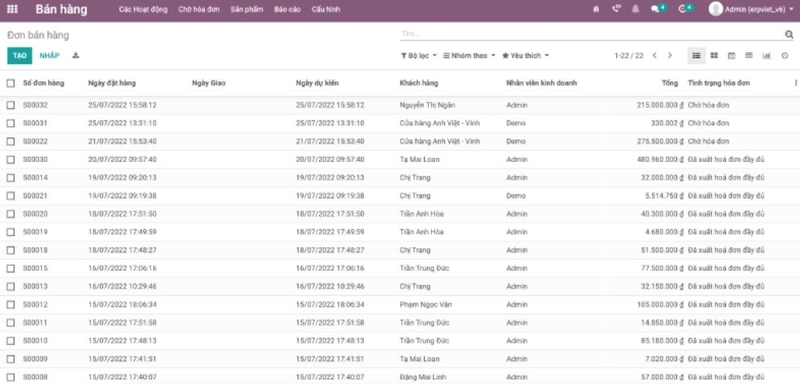Open the phone/VoIP icon

point(617,9)
